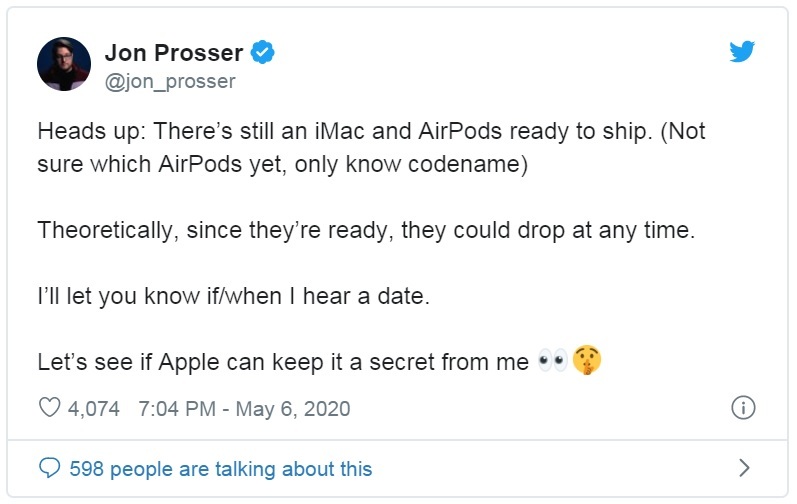The width and height of the screenshot is (797, 504).
Task: Visit the @jon_prosser handle link
Action: (170, 81)
